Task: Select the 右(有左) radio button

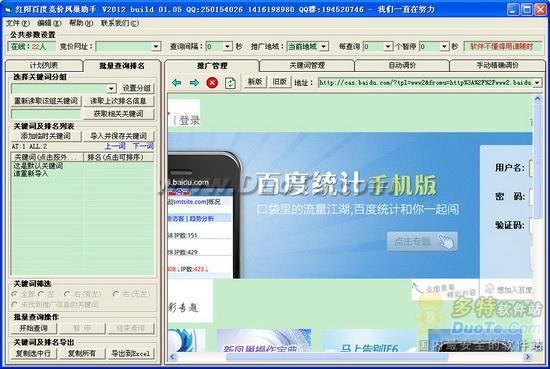Action: click(67, 294)
